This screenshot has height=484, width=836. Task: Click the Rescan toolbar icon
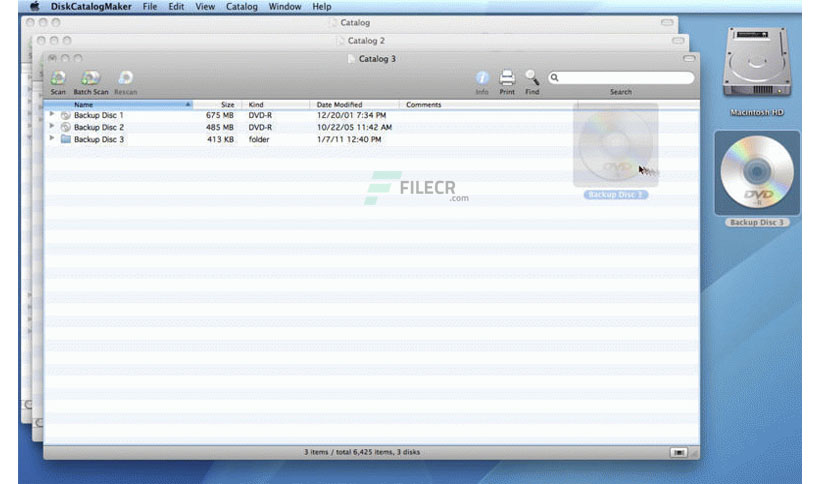pos(125,79)
